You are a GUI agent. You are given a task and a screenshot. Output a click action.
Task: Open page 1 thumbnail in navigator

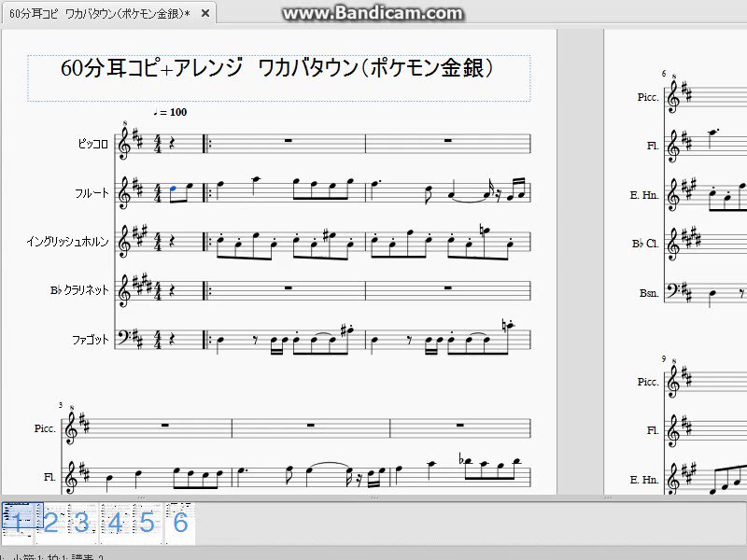point(18,522)
